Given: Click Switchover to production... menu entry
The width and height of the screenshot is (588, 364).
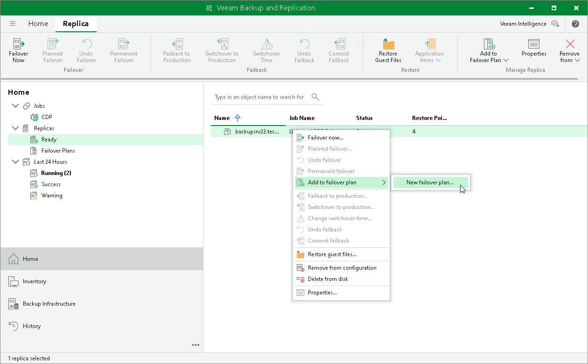Looking at the screenshot, I should 341,207.
